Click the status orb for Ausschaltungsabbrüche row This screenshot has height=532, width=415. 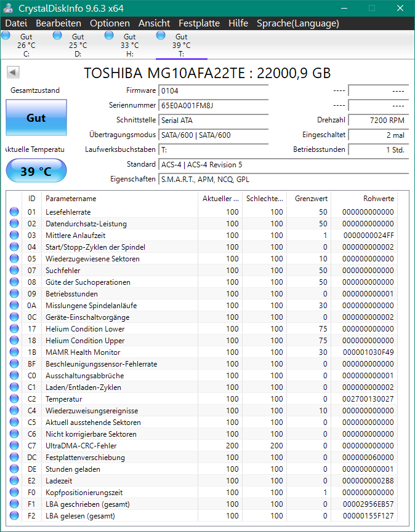click(x=14, y=376)
